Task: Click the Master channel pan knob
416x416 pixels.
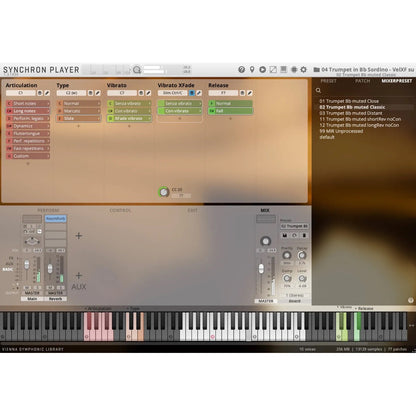Action: pos(265,241)
